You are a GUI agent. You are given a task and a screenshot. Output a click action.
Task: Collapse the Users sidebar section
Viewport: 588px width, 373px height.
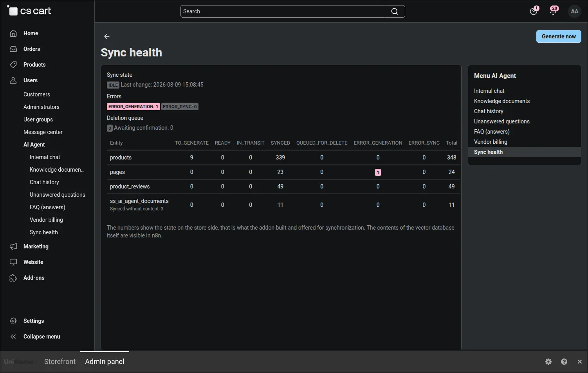point(31,80)
